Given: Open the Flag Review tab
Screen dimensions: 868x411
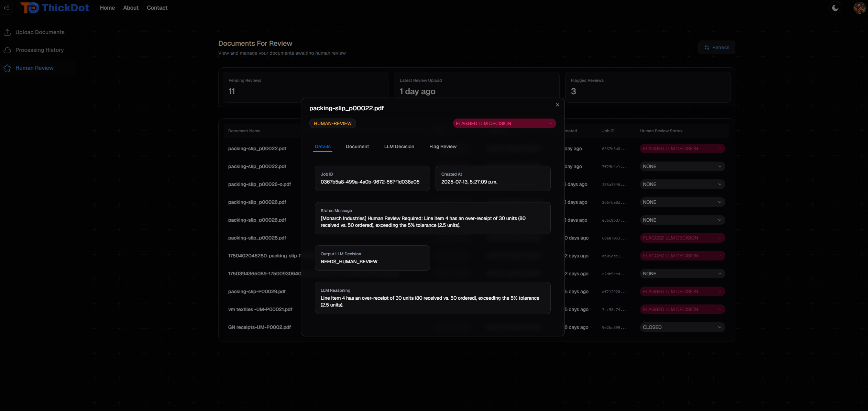Looking at the screenshot, I should coord(442,146).
